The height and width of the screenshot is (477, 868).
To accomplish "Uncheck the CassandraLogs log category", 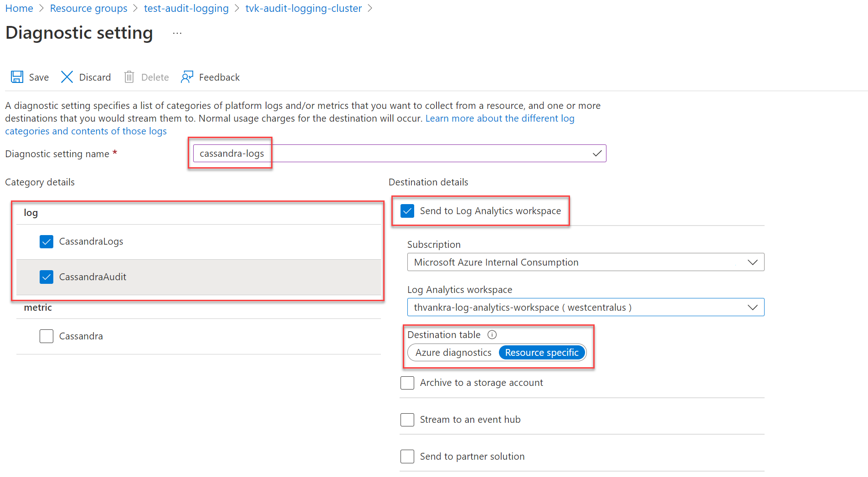I will (46, 241).
